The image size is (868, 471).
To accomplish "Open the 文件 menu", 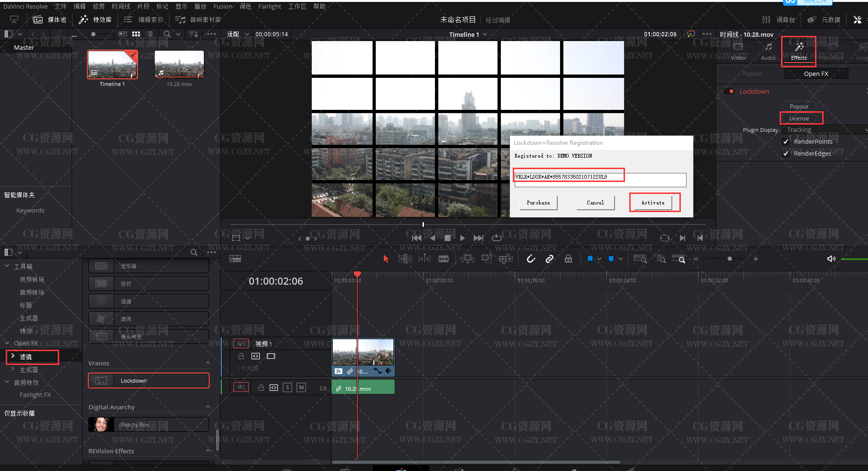I will click(61, 6).
